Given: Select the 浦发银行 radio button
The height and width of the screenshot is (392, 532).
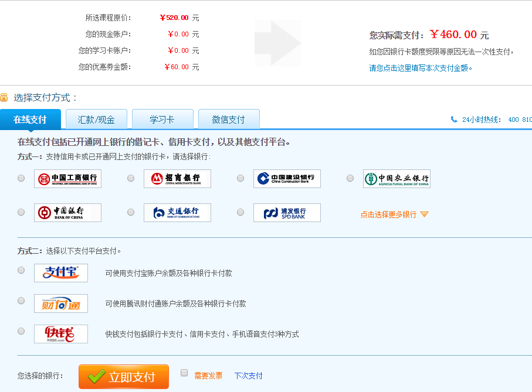Looking at the screenshot, I should 240,212.
